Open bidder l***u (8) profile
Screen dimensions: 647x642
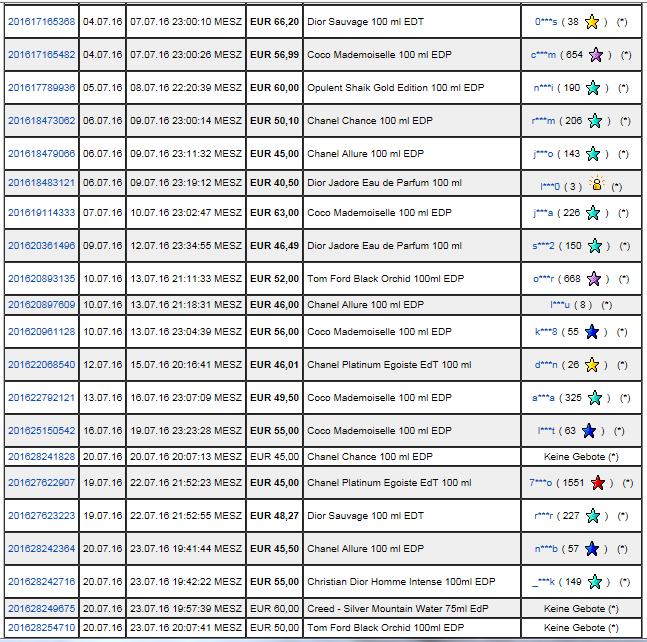coord(560,304)
